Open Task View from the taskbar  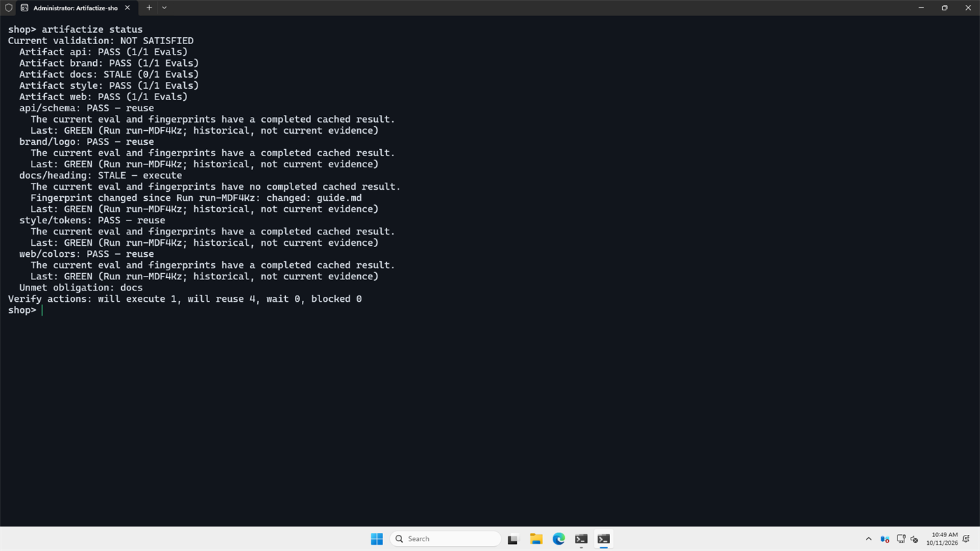[513, 539]
